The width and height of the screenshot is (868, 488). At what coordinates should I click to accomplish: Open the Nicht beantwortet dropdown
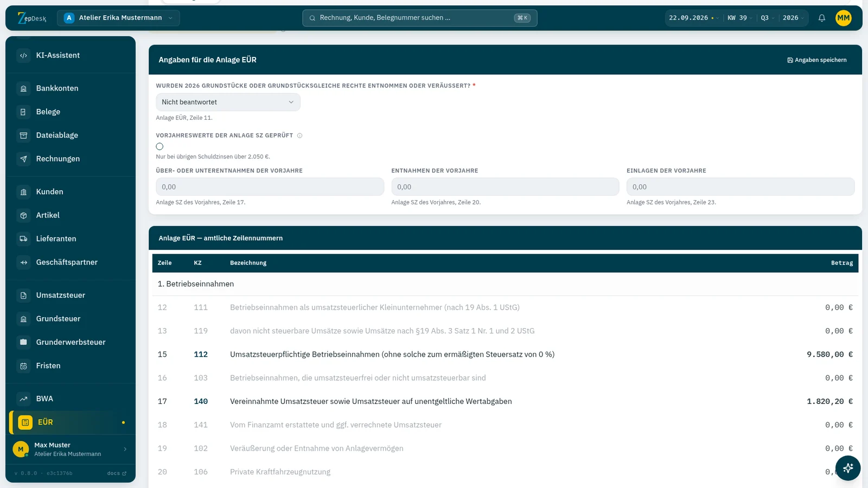[x=228, y=102]
